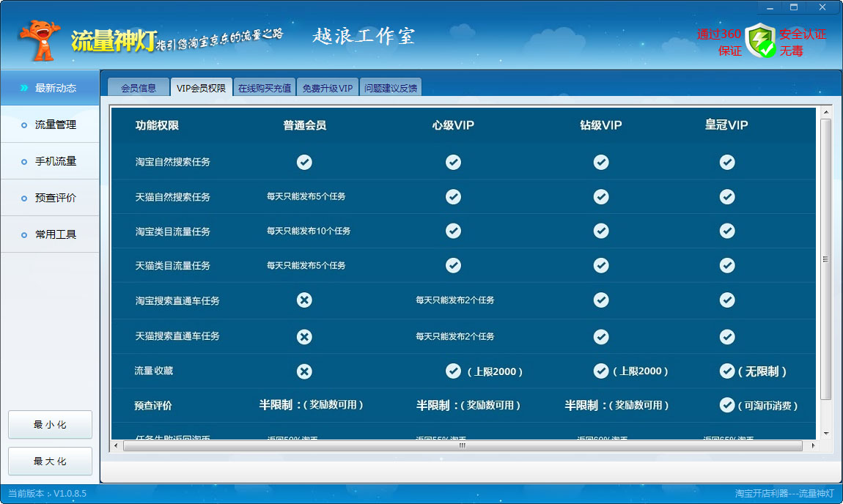843x504 pixels.
Task: Click the 心级VIP checkmark in 淘宝自然搜索任务 row
Action: (x=453, y=163)
